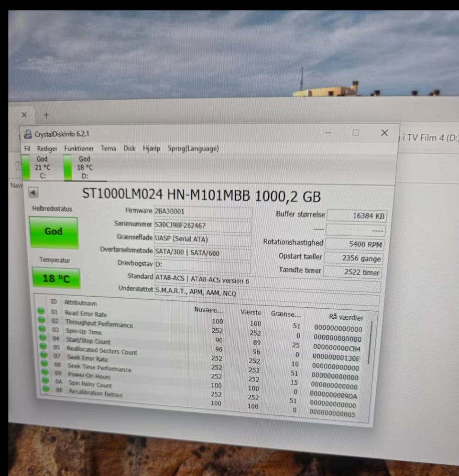Click the Opstart tæller value 2356 gange

353,259
